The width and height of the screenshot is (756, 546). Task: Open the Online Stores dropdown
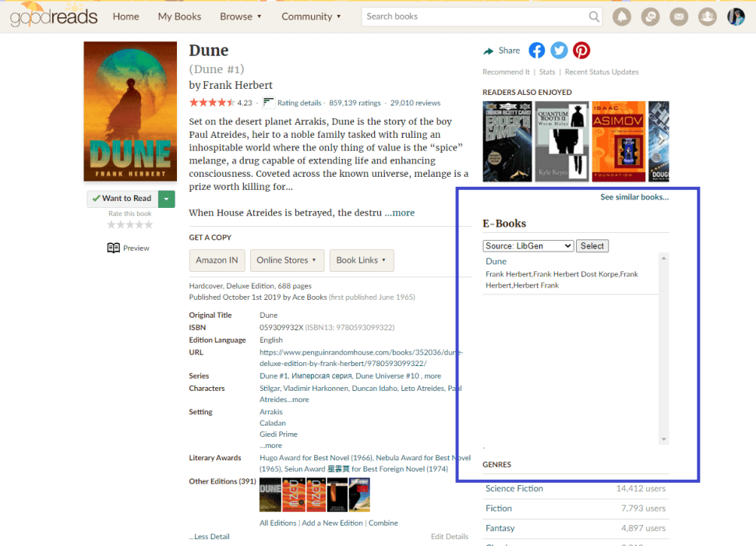click(x=287, y=260)
